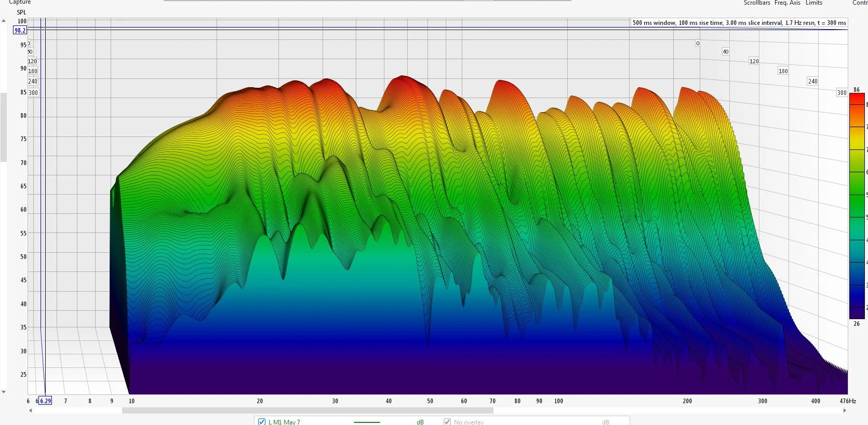Toggle the No overlay checkbox

447,422
